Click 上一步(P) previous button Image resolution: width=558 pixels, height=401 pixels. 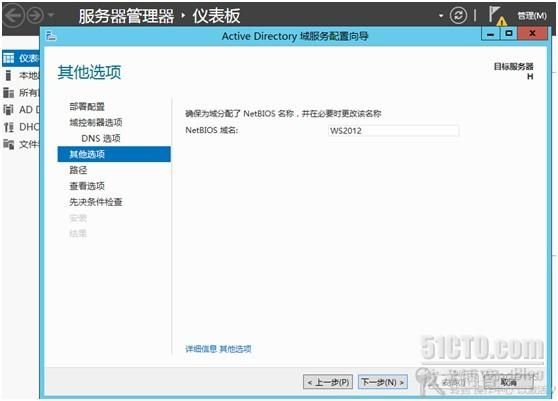click(328, 382)
